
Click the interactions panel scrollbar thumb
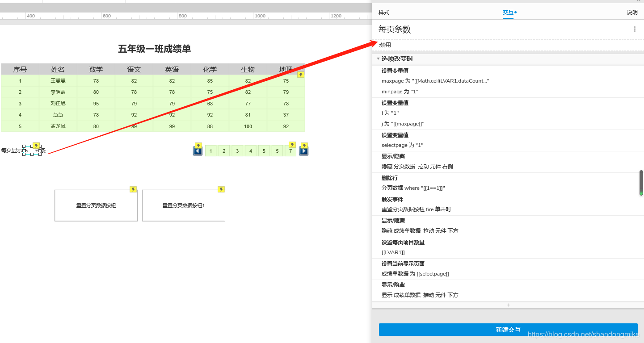(x=641, y=183)
